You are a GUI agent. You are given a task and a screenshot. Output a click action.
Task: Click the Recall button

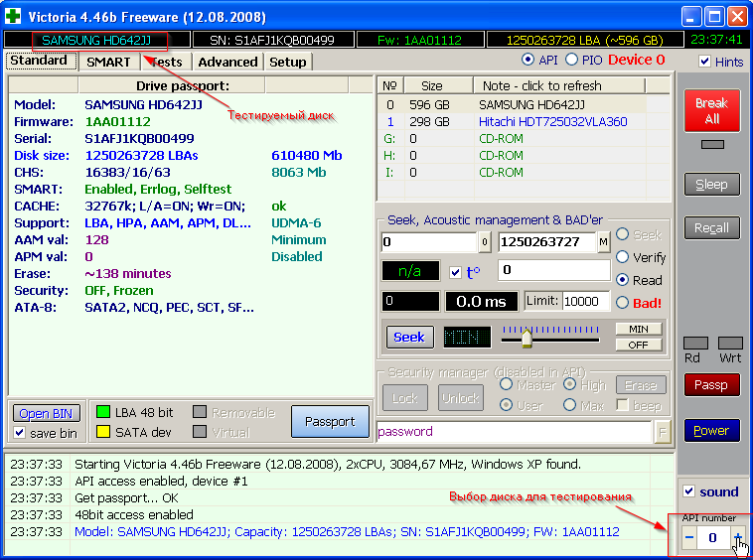(x=712, y=228)
